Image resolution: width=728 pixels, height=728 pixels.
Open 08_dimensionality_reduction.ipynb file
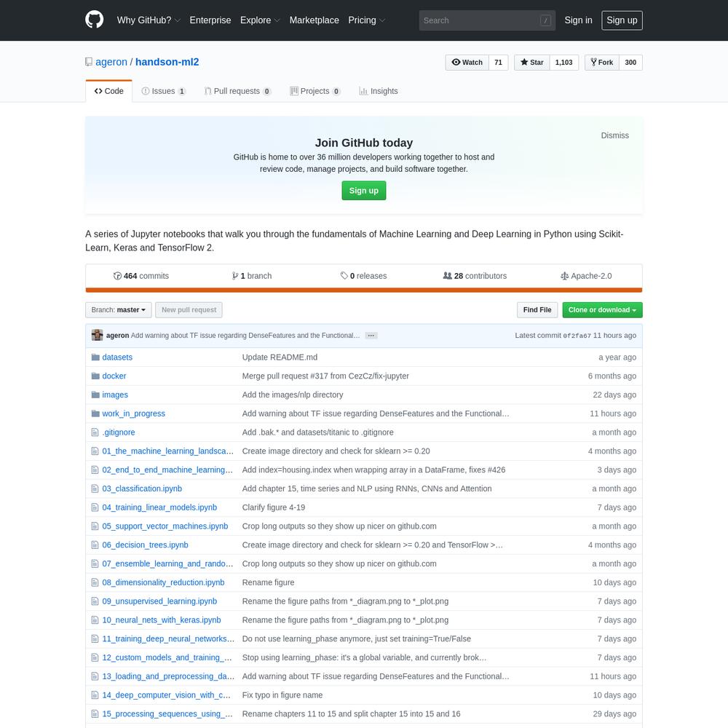[163, 582]
